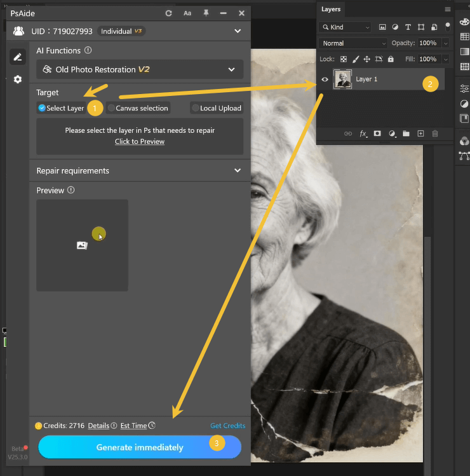Open the Adjustments half-circle icon in right dock
470x476 pixels.
(464, 104)
